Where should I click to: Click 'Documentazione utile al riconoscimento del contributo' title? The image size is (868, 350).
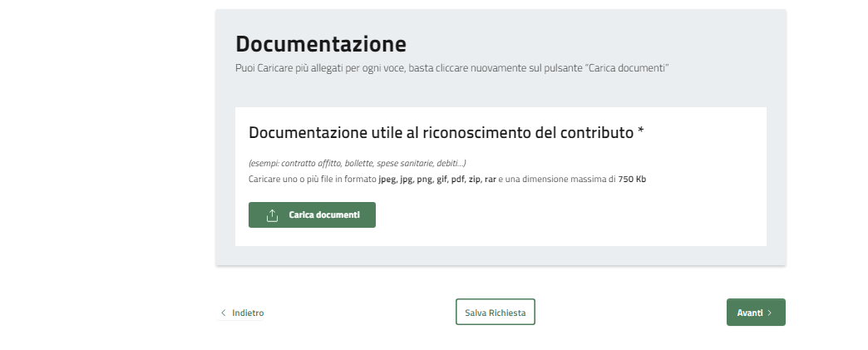pyautogui.click(x=441, y=133)
